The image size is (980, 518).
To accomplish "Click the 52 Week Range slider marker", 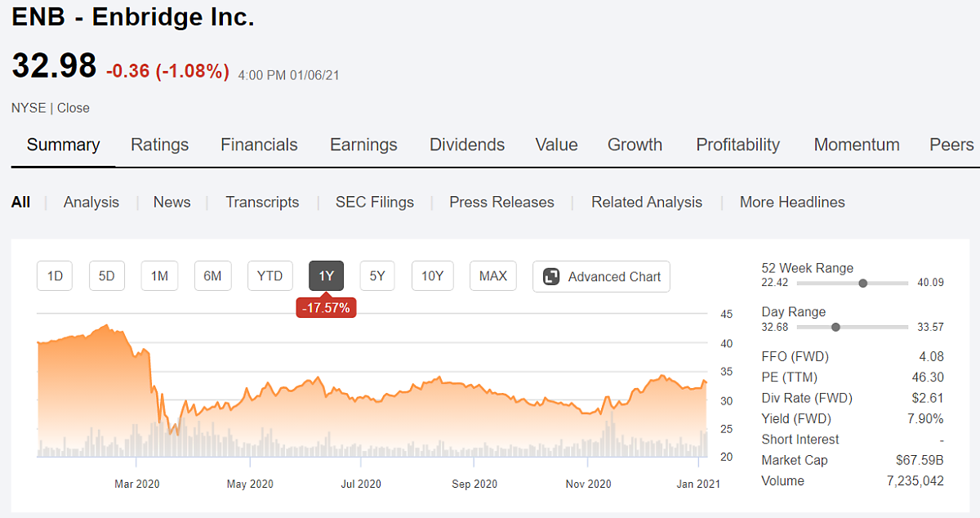I will 863,283.
